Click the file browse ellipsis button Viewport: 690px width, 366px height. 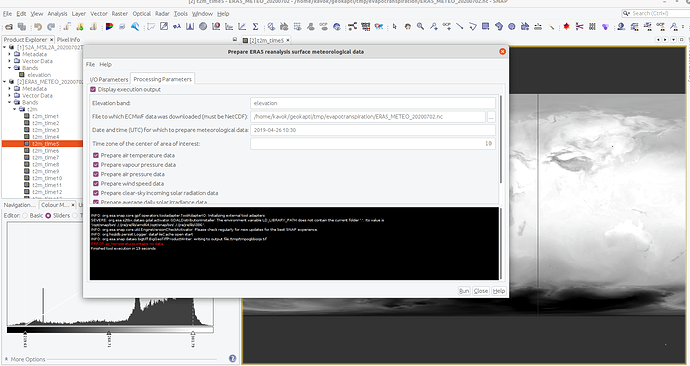[491, 117]
